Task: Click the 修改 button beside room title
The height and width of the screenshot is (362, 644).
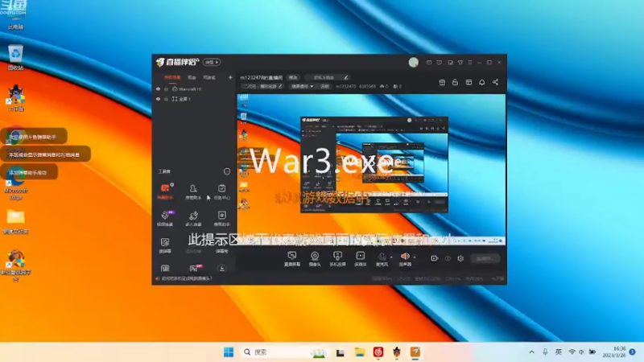Action: 293,77
